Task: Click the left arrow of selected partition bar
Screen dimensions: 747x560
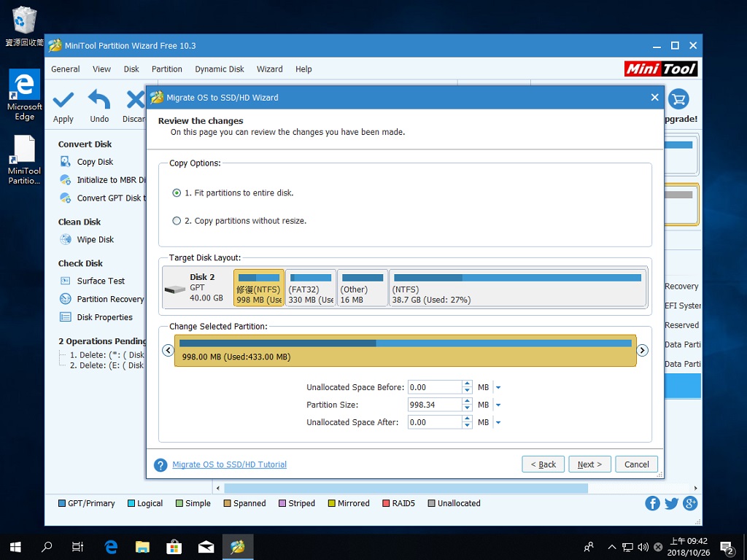Action: pos(168,351)
